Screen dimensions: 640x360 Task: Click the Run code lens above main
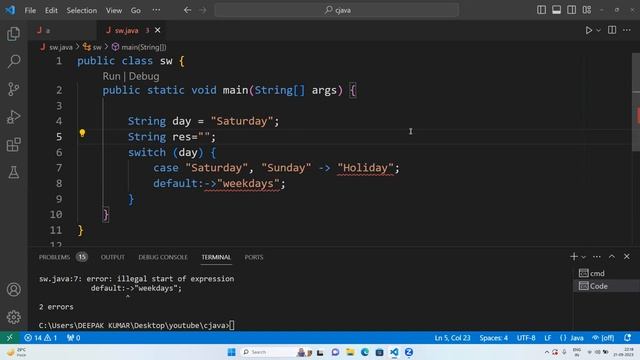pos(111,76)
